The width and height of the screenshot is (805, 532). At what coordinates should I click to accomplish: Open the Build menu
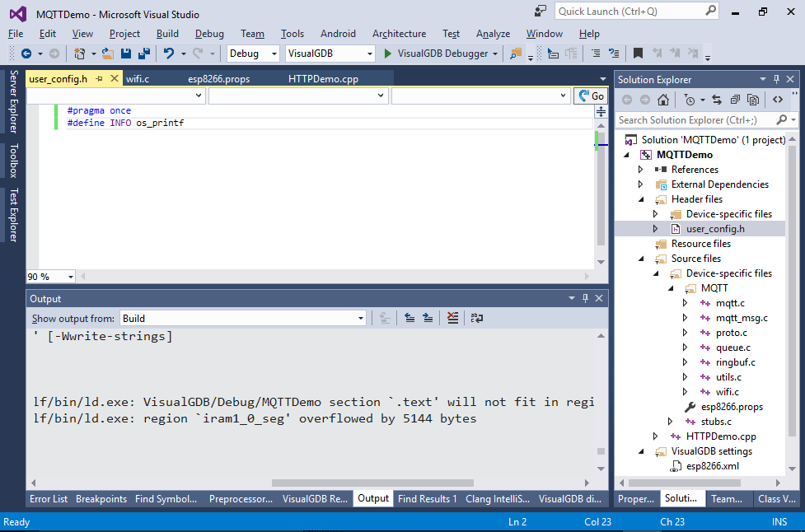tap(167, 33)
